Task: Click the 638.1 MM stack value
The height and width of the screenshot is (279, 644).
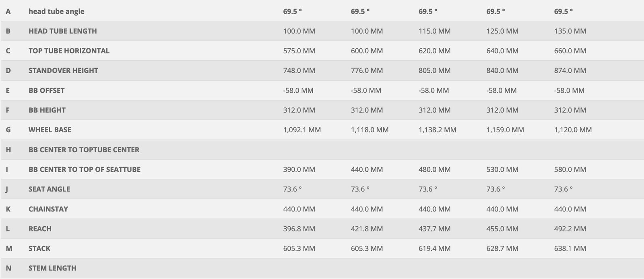Action: tap(570, 248)
